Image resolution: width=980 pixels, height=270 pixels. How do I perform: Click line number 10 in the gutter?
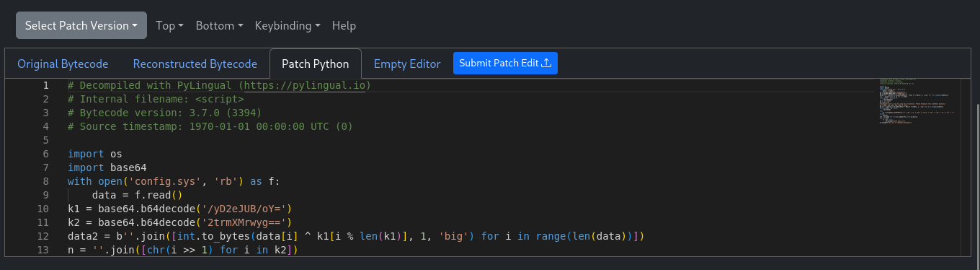(43, 209)
